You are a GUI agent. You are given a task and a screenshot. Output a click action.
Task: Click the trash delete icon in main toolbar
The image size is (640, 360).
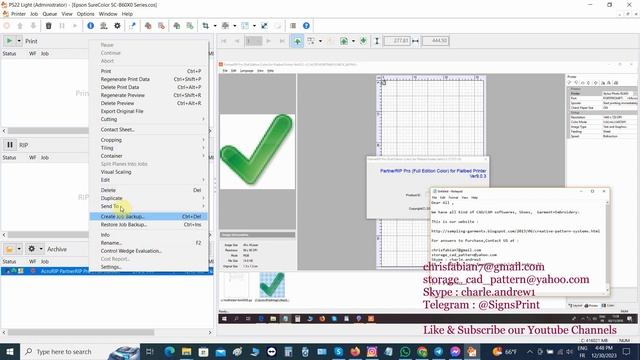49,26
